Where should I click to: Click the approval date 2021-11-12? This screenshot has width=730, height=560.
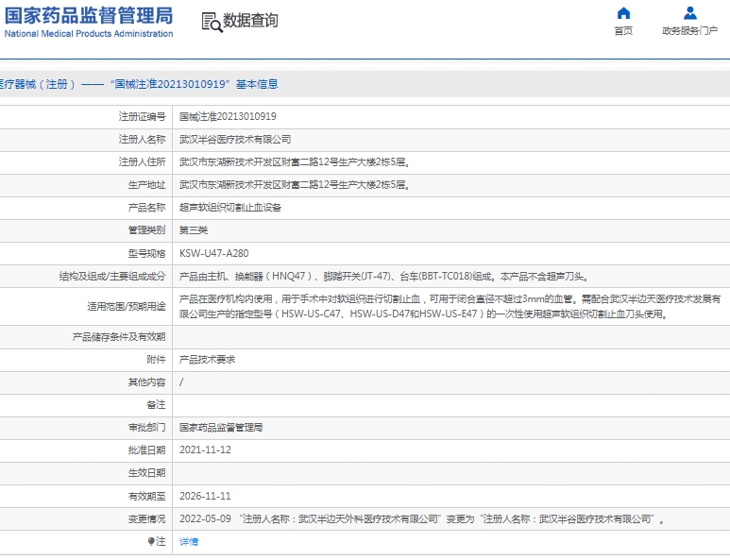(x=205, y=450)
